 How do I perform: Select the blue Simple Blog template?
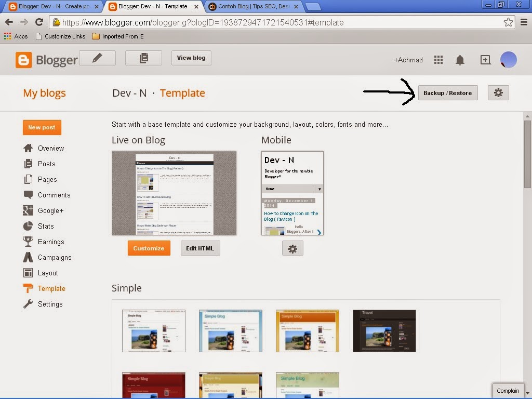pyautogui.click(x=231, y=331)
